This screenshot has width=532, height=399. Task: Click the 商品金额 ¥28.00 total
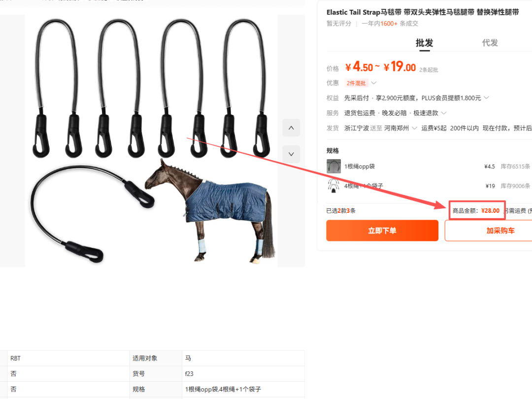tap(476, 211)
